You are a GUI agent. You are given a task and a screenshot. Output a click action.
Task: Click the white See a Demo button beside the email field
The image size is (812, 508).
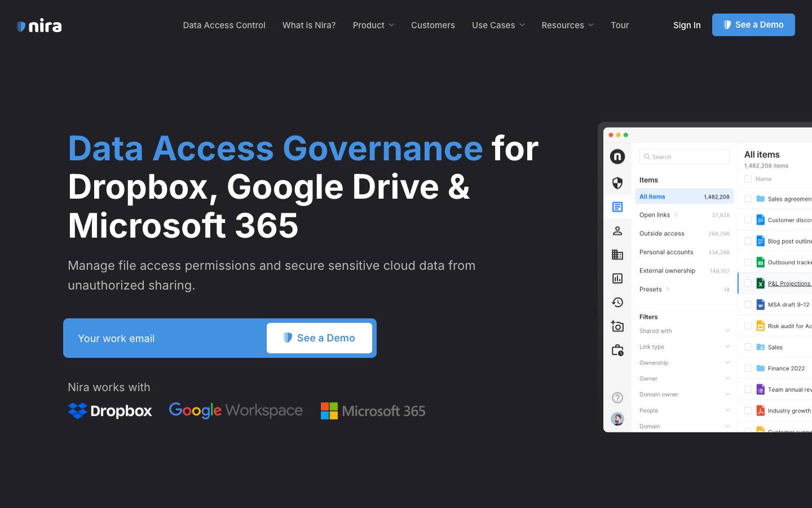click(319, 338)
